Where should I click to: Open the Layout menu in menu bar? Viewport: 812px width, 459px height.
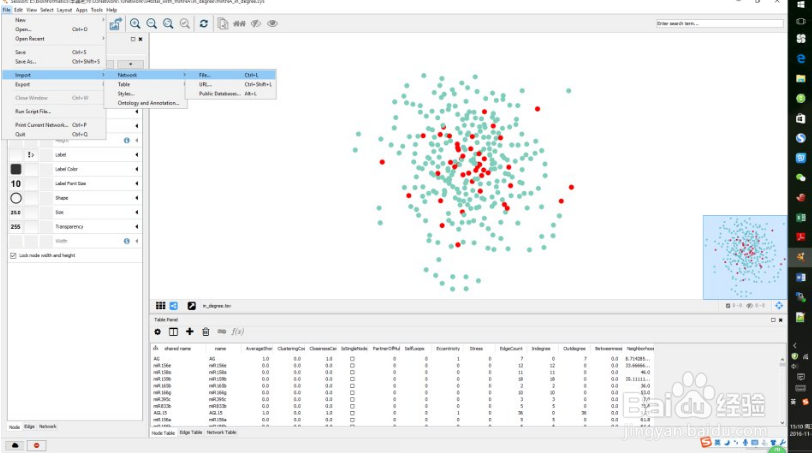click(x=64, y=10)
